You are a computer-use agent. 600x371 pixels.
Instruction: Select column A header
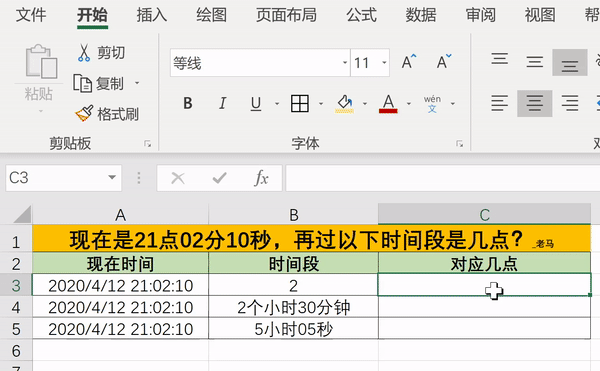121,215
